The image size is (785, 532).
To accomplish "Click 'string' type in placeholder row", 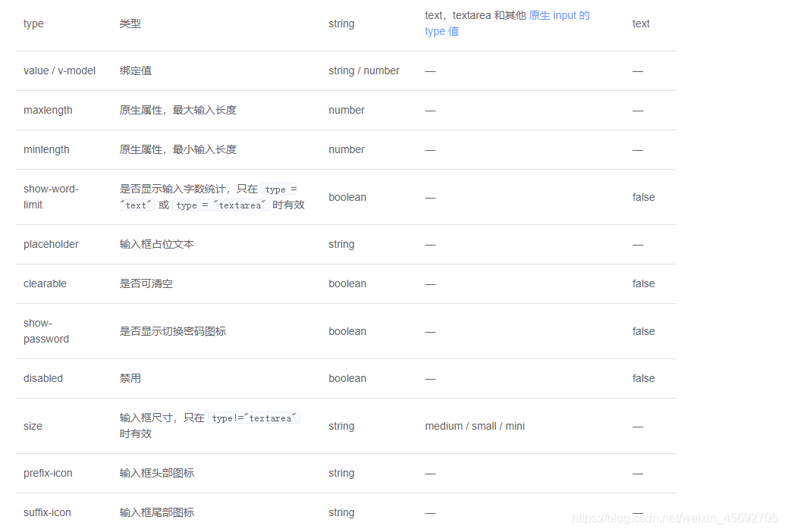I will [x=341, y=245].
